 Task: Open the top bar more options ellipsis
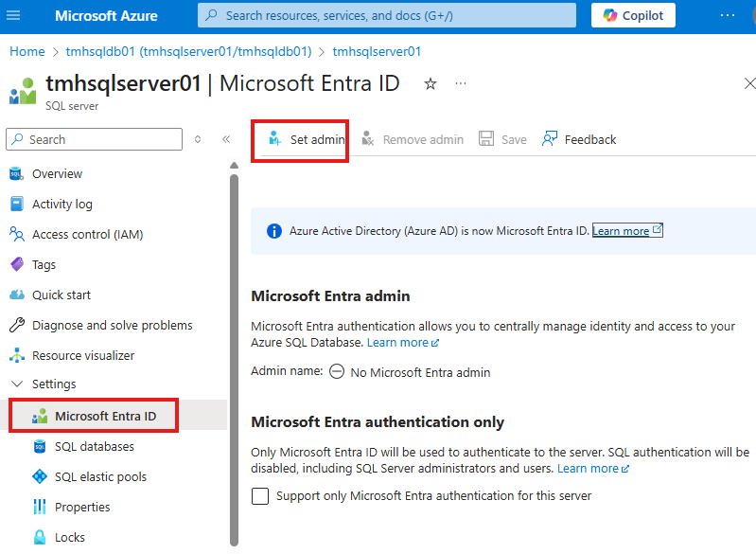727,15
